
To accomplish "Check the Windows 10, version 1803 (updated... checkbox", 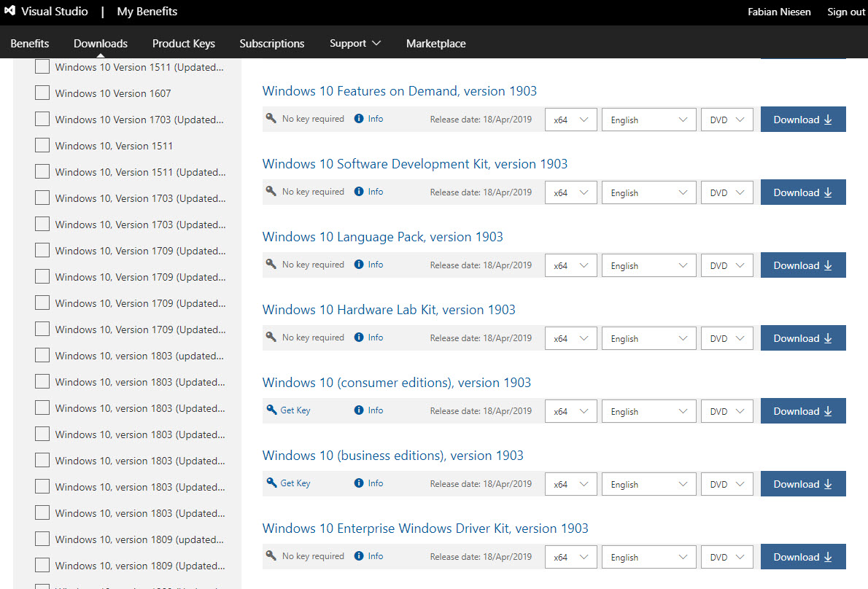I will (42, 355).
